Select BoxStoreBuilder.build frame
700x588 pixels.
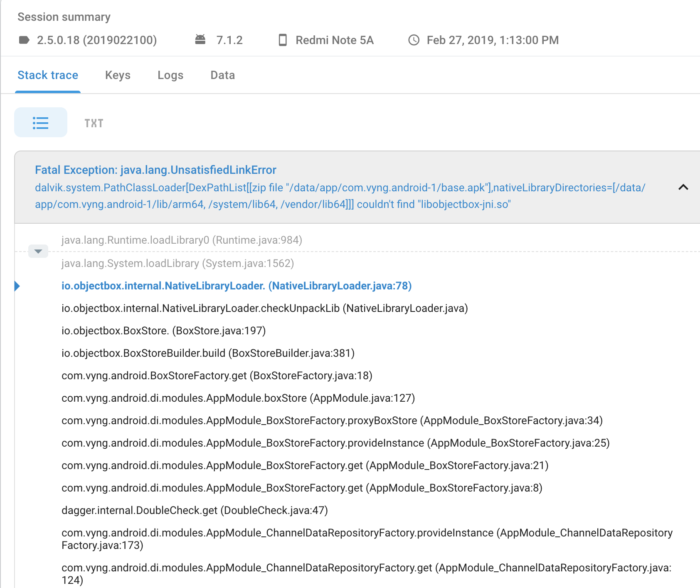coord(208,353)
